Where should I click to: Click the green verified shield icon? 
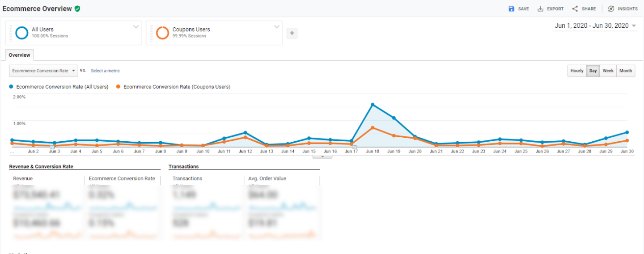point(77,8)
